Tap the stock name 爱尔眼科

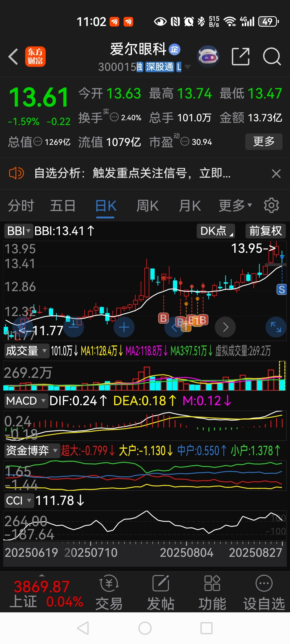(138, 49)
